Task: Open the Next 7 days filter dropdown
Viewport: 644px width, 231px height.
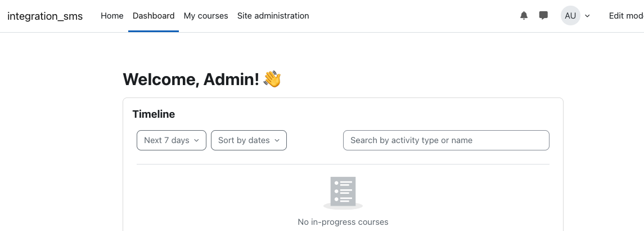Action: pos(172,140)
